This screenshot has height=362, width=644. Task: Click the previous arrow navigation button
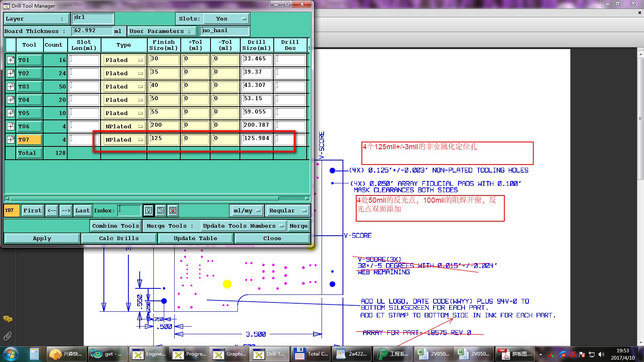point(52,210)
